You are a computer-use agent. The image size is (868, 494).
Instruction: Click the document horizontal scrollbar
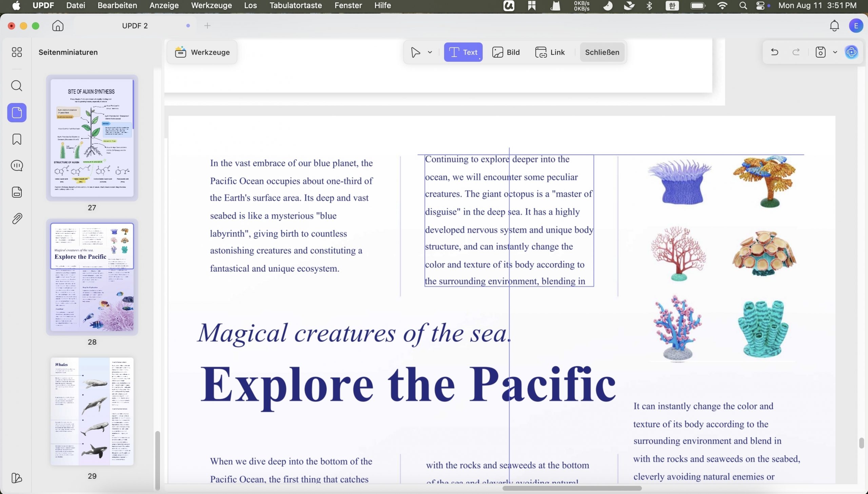pyautogui.click(x=572, y=488)
